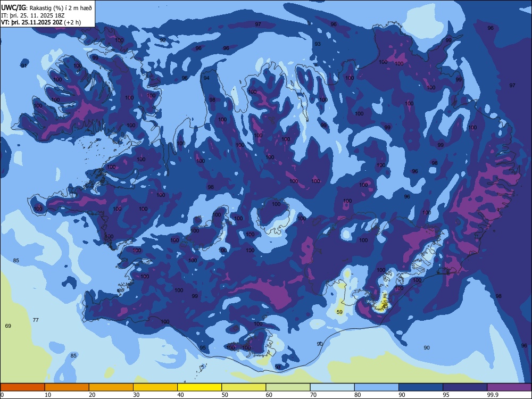Select the purple 99.9 legend swatch
Image resolution: width=532 pixels, height=399 pixels.
509,387
